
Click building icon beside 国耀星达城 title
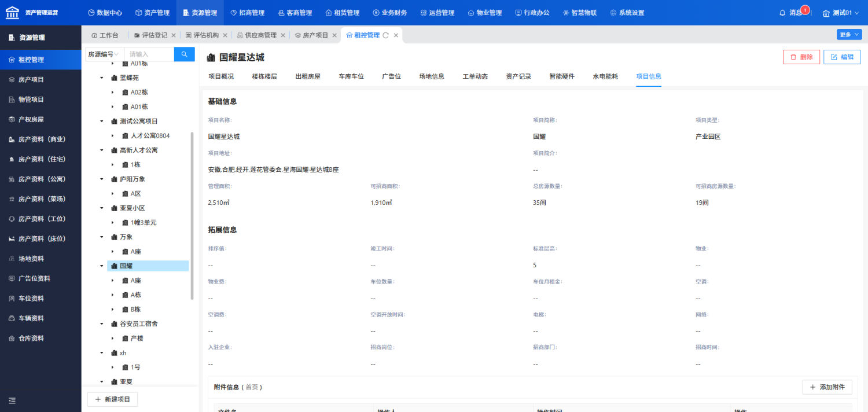pyautogui.click(x=211, y=58)
